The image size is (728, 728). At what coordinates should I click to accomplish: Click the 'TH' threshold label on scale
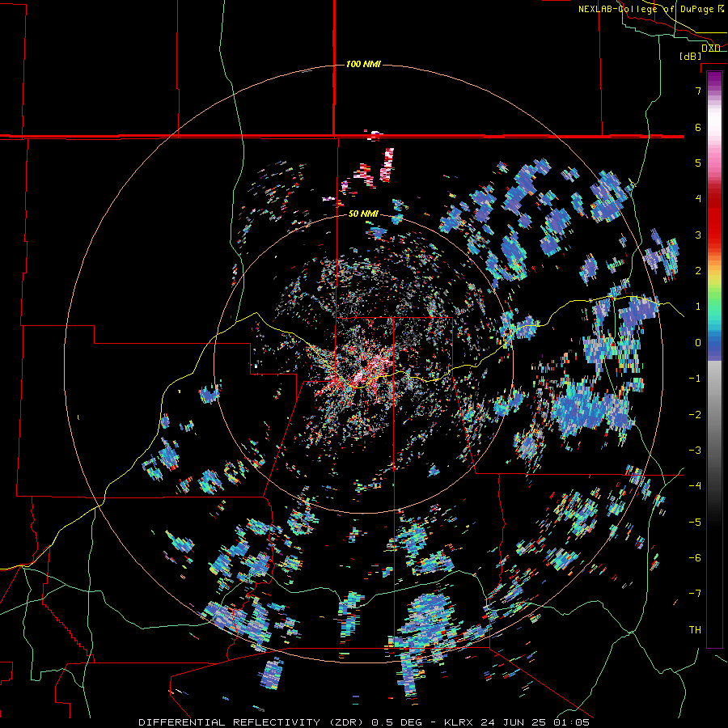pos(695,630)
